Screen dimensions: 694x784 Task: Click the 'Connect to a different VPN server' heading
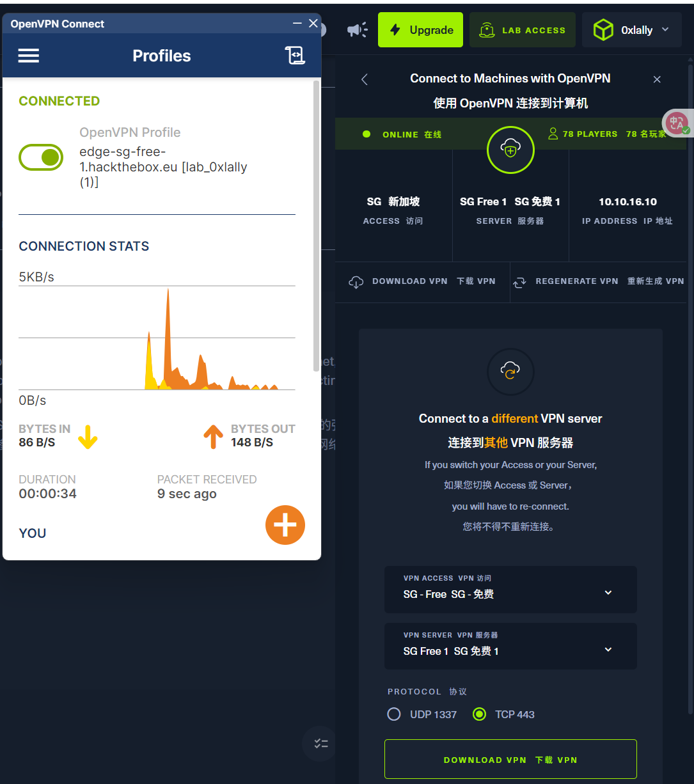click(x=510, y=419)
